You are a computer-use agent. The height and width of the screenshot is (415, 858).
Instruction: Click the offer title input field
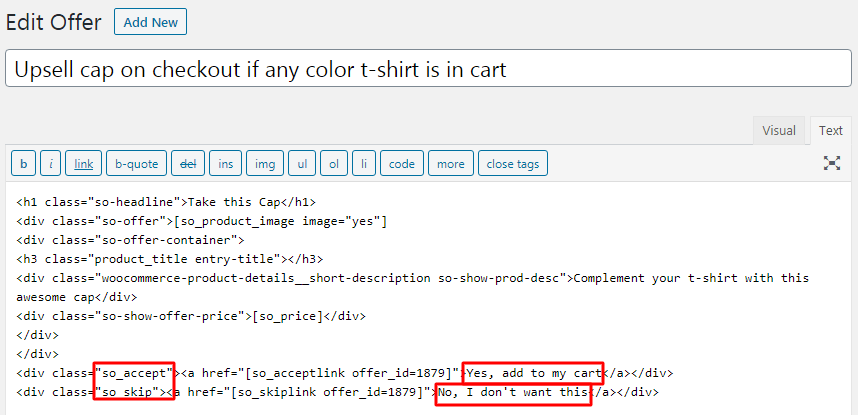428,68
